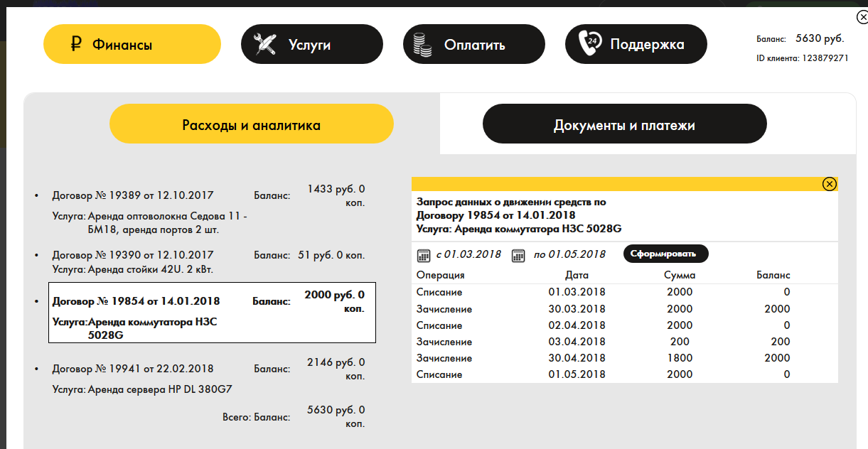
Task: Select contract № 19941 from 22.02.2018
Action: (x=133, y=369)
